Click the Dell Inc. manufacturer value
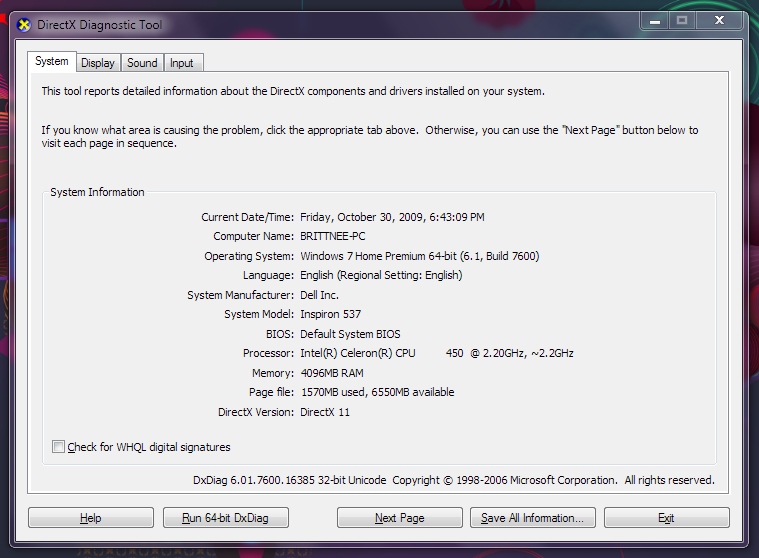 point(319,295)
